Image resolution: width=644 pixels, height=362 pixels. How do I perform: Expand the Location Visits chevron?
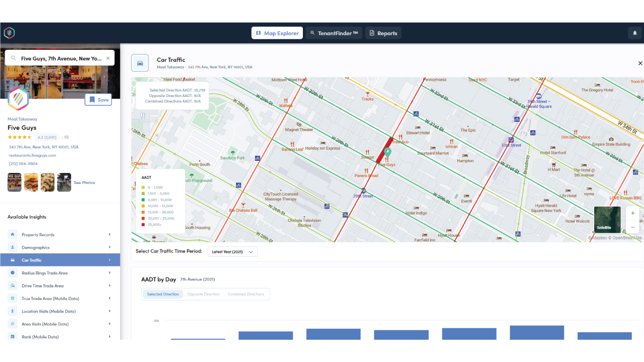tap(110, 311)
